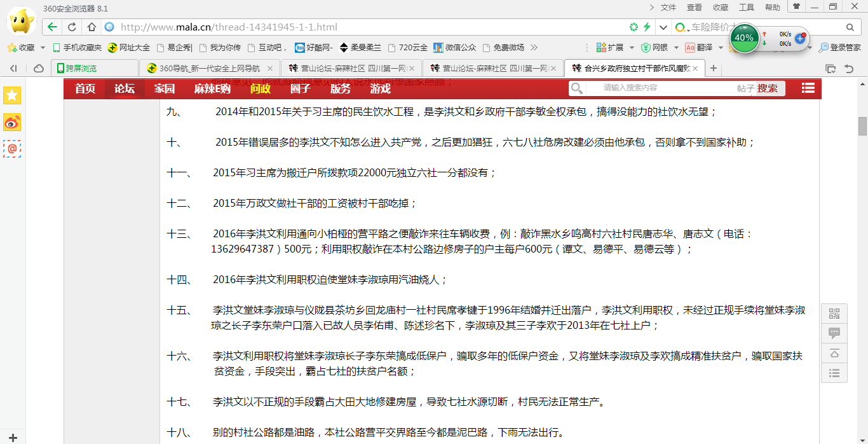Screen dimensions: 868x444
Task: Click the vertical page scrollbar thumb
Action: point(862,127)
